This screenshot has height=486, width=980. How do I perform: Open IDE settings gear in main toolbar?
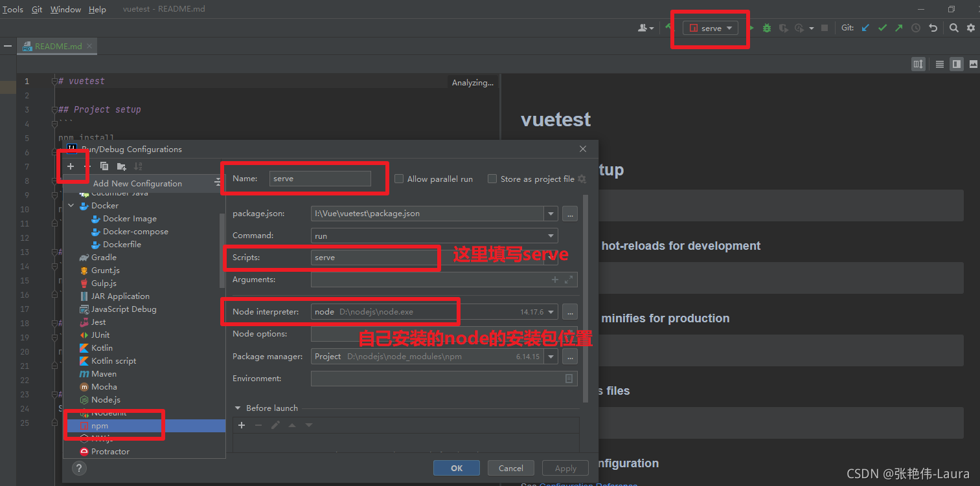(x=971, y=28)
